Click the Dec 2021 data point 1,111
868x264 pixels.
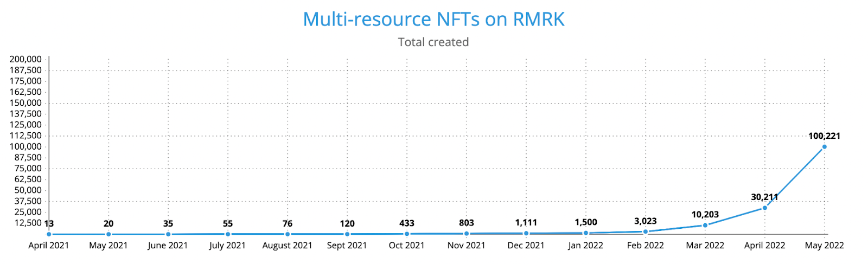click(x=526, y=233)
